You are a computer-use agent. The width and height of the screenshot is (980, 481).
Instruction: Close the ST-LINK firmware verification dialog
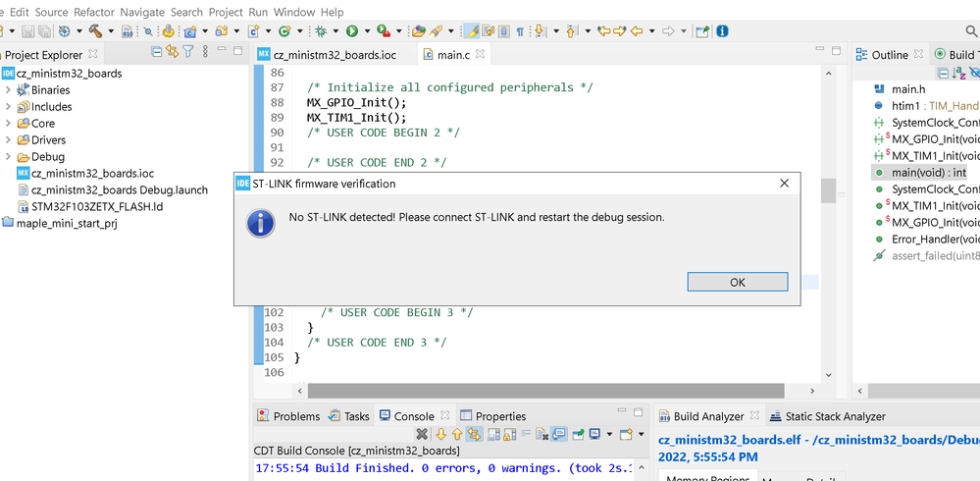pos(785,184)
